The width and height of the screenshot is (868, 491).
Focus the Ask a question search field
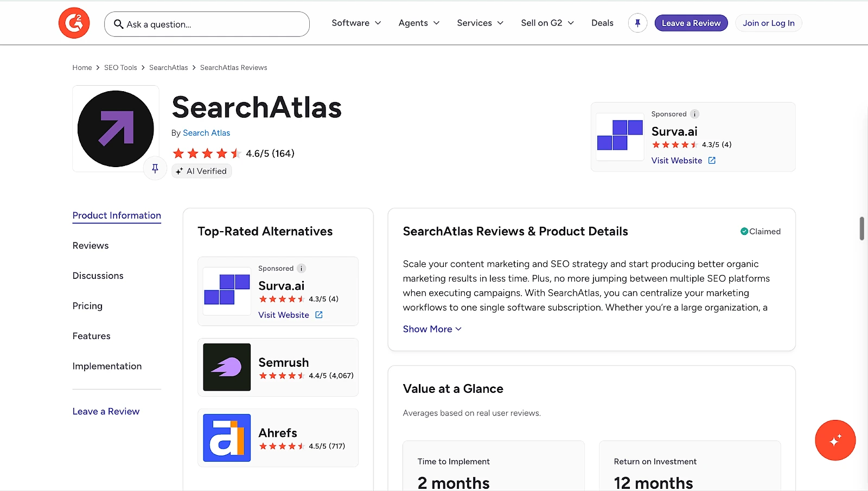[207, 24]
